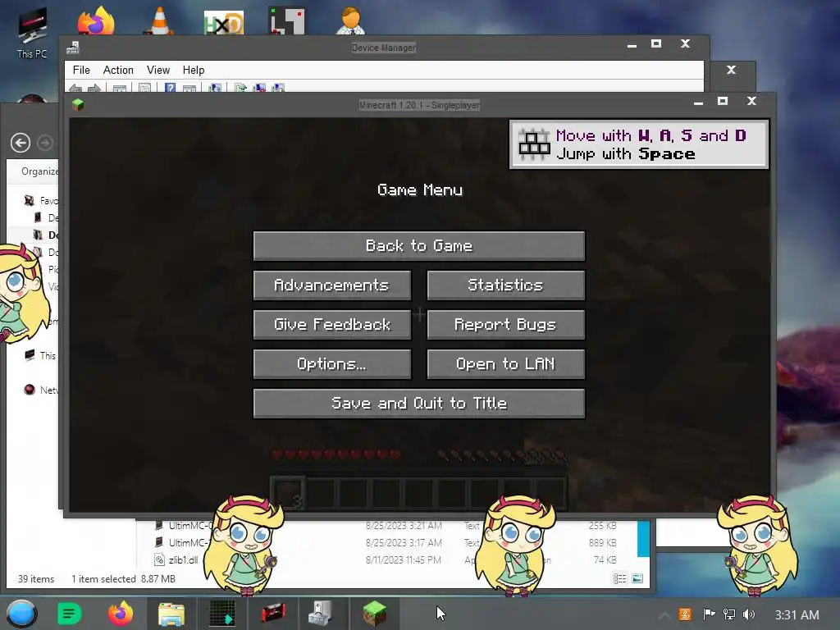This screenshot has width=840, height=630.
Task: Open volume speaker tray icon
Action: 749,614
